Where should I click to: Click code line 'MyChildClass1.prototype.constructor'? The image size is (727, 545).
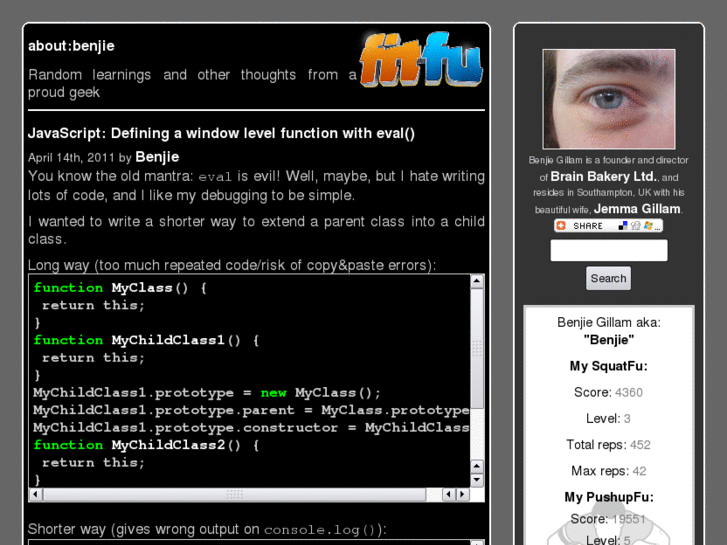pos(185,428)
